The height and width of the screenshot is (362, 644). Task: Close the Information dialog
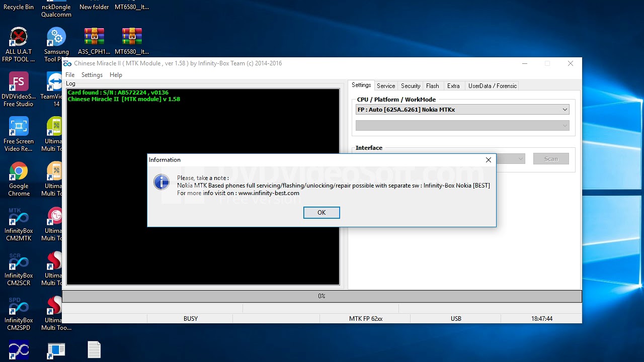pos(488,160)
